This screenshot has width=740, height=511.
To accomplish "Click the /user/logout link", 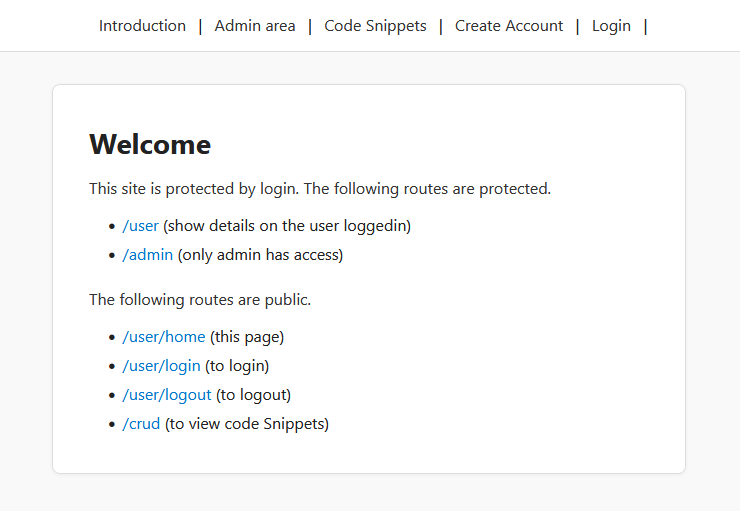I will point(167,395).
